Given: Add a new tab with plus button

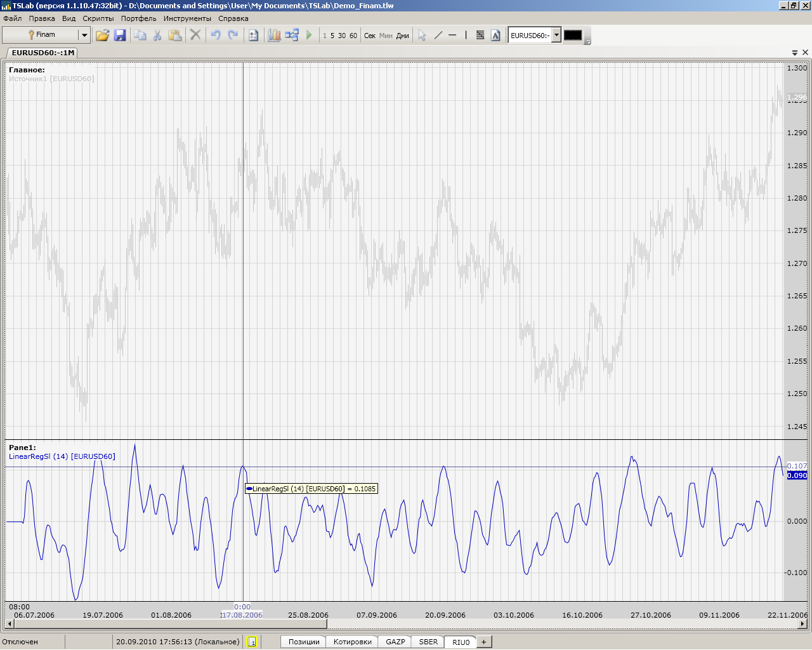Looking at the screenshot, I should (x=483, y=642).
